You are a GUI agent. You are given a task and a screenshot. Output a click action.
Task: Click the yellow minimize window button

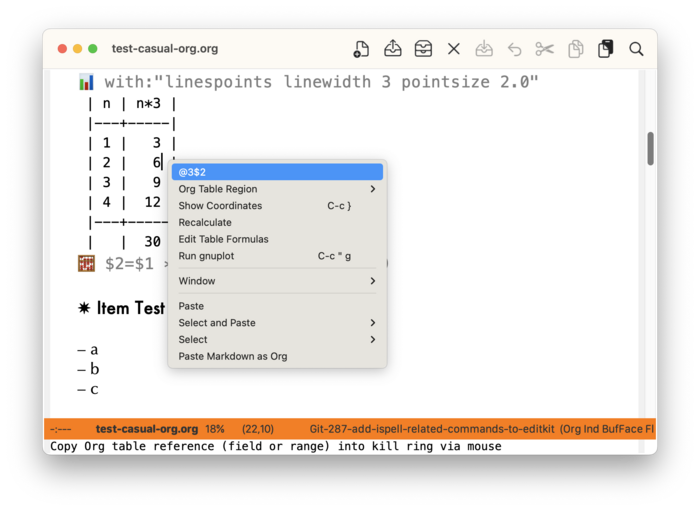click(77, 49)
